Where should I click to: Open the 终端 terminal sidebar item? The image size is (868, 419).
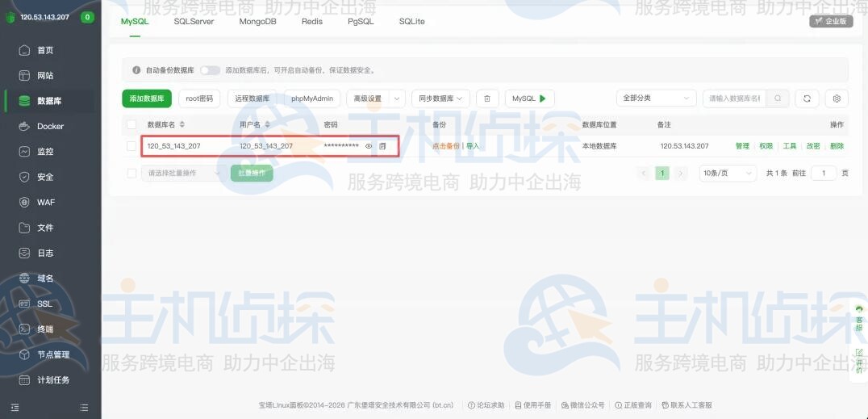coord(44,329)
